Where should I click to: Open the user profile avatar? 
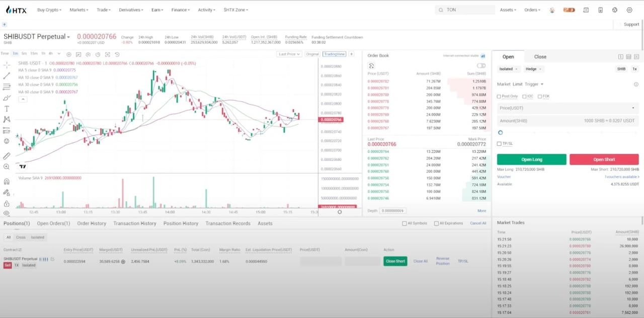(552, 10)
